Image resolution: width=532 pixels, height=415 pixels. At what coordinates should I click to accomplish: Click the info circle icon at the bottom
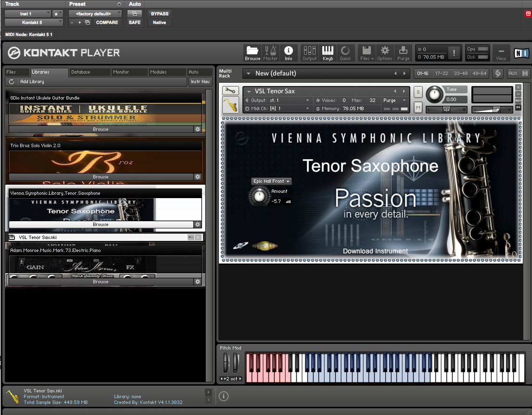click(x=224, y=396)
